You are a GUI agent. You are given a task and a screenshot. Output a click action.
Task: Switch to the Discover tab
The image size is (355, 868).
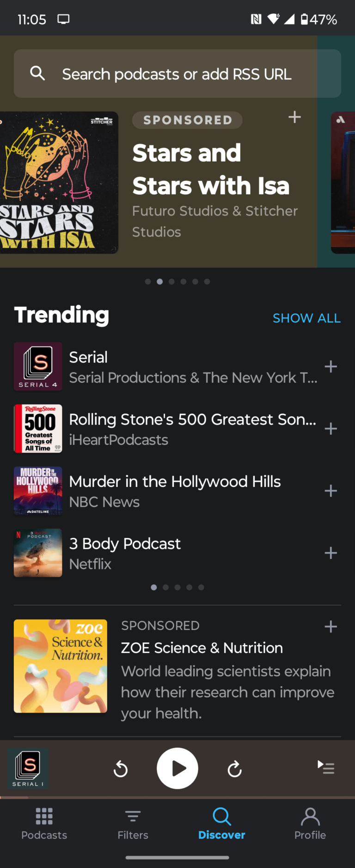pos(222,824)
